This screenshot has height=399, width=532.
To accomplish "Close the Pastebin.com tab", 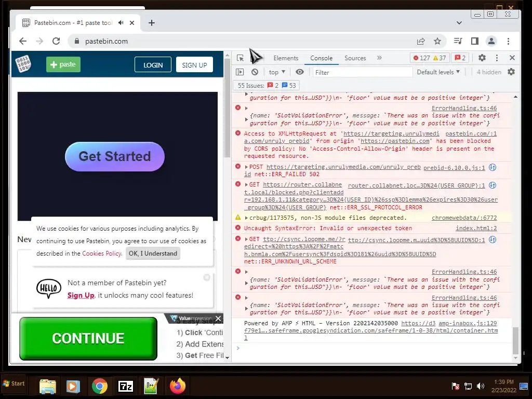I will (x=132, y=23).
